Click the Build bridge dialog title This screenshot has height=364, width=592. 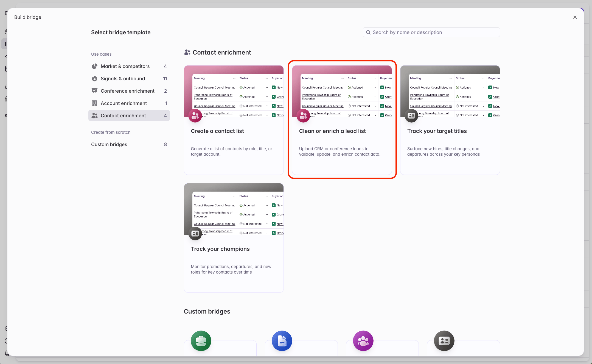pos(28,17)
